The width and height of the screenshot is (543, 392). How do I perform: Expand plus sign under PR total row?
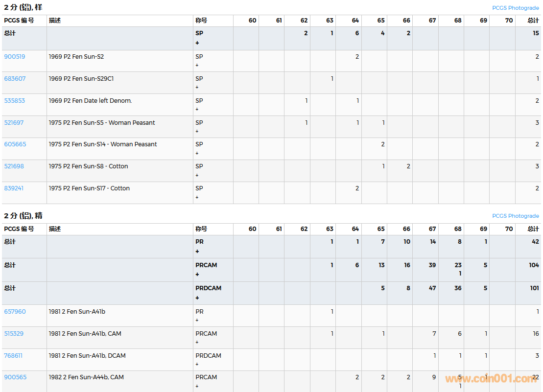(x=197, y=252)
